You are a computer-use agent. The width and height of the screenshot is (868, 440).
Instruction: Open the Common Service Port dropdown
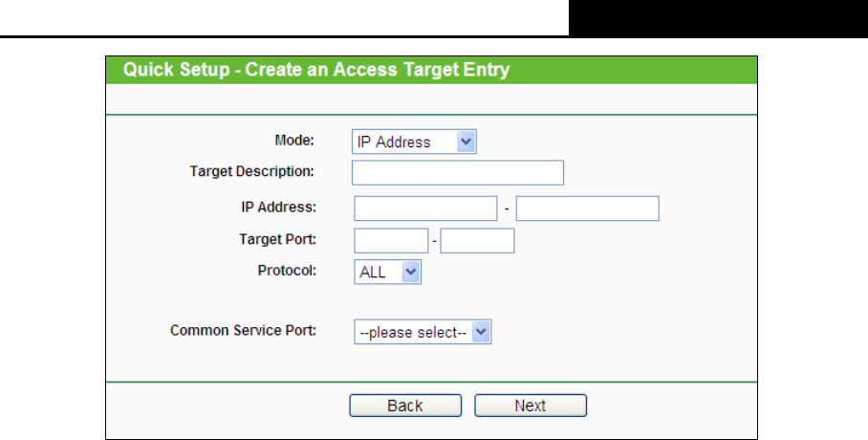click(423, 333)
